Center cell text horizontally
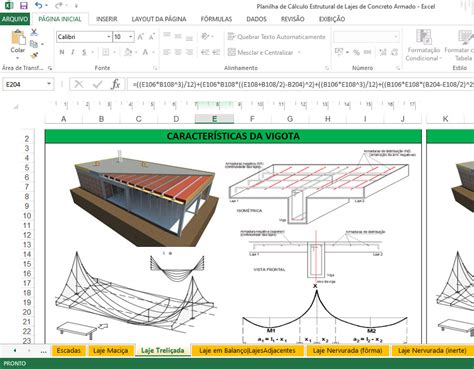 click(x=178, y=52)
